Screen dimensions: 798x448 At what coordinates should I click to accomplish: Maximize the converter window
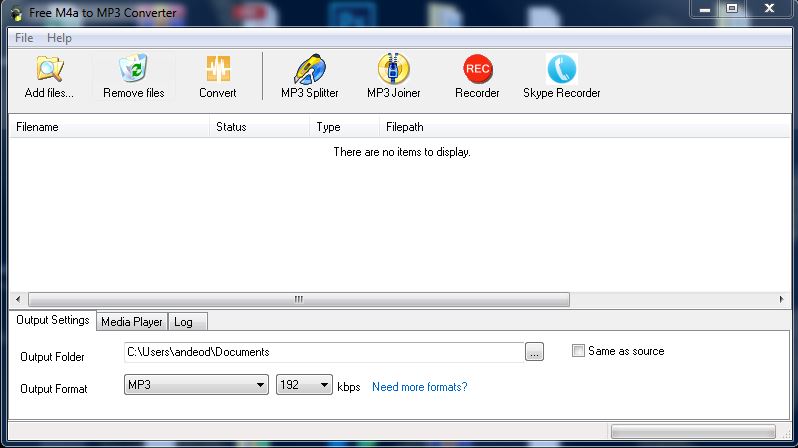[x=732, y=9]
